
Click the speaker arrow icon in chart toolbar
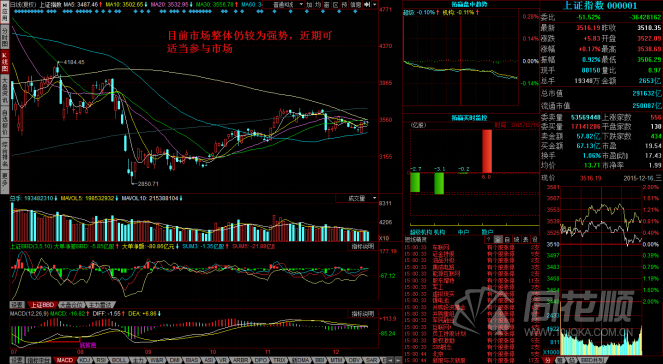[367, 5]
